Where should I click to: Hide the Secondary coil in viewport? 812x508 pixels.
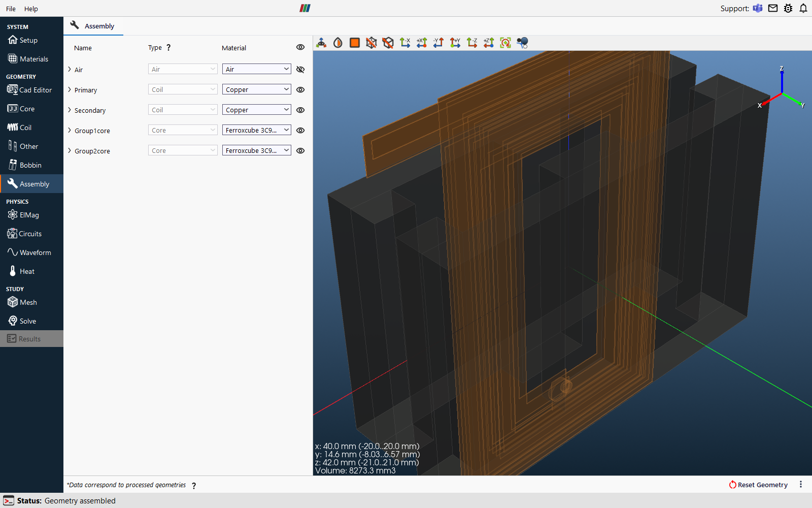click(300, 110)
